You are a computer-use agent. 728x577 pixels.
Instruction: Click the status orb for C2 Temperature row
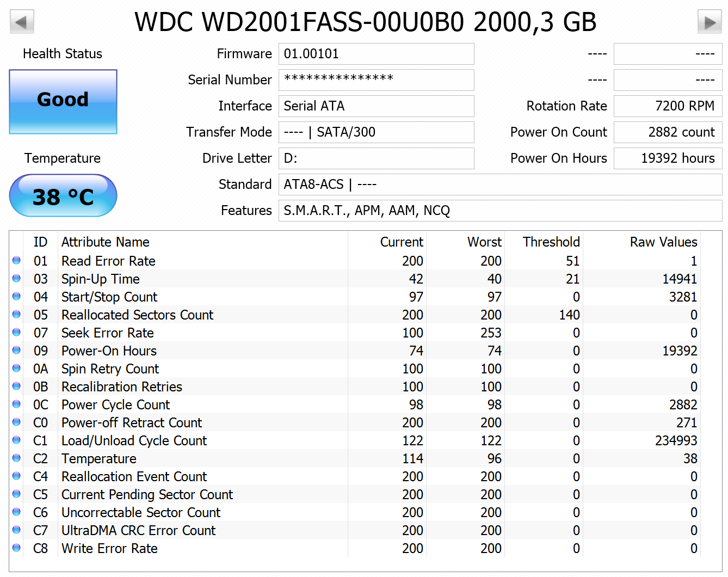pos(16,458)
